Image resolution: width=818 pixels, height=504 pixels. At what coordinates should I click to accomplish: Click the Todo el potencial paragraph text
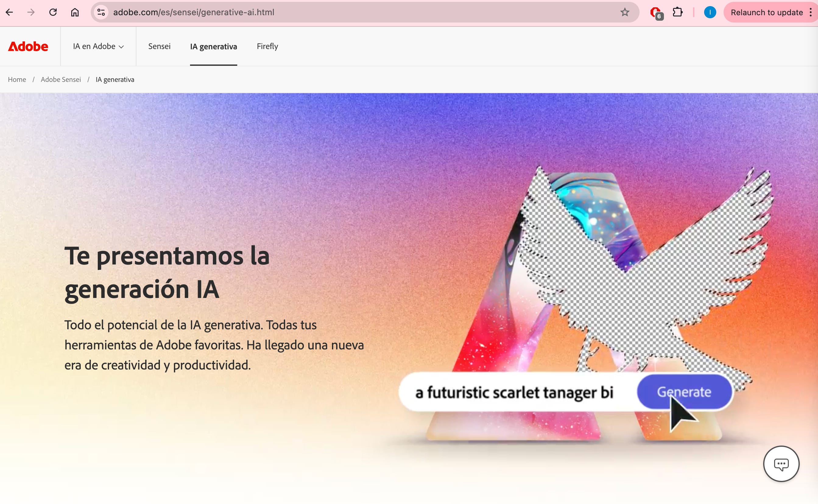[x=214, y=345]
